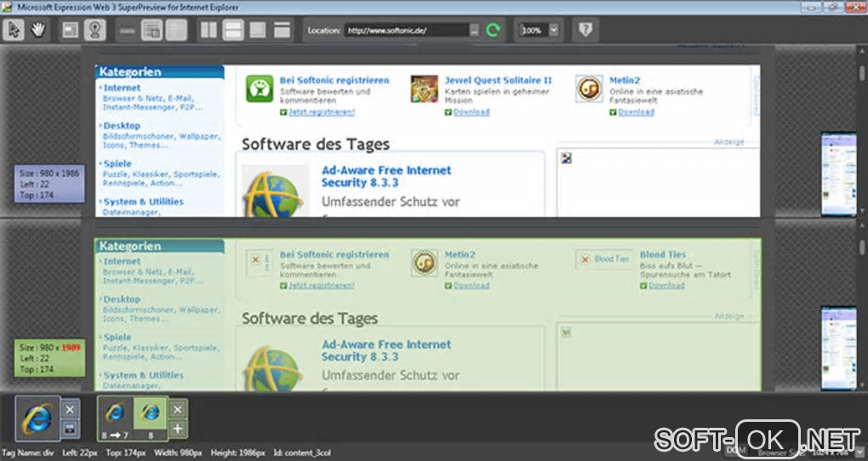Click Jetzt registrieren! link in bottom pane
Screen dimensions: 868x461
tap(322, 286)
